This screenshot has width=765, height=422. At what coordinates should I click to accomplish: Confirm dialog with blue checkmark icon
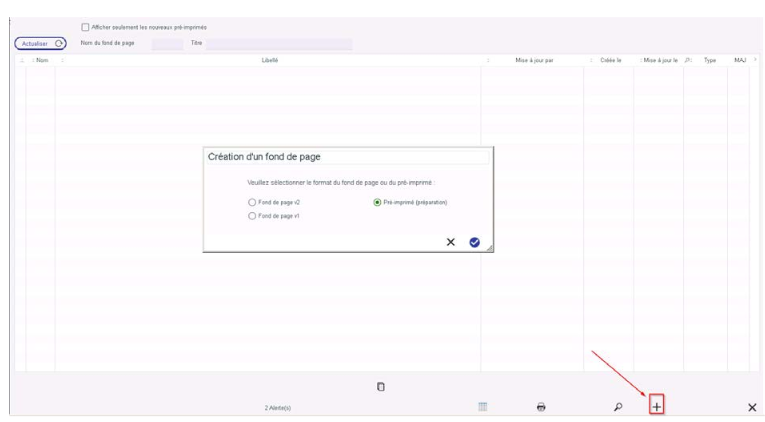(x=474, y=242)
